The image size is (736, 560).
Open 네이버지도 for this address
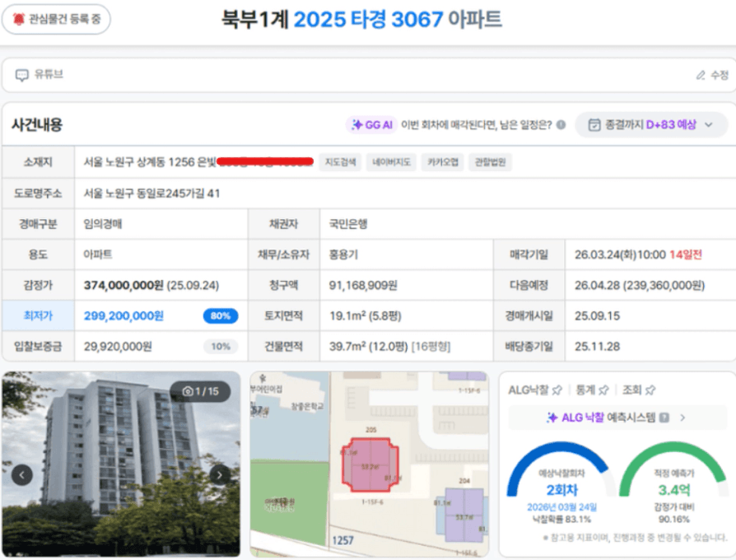[394, 162]
